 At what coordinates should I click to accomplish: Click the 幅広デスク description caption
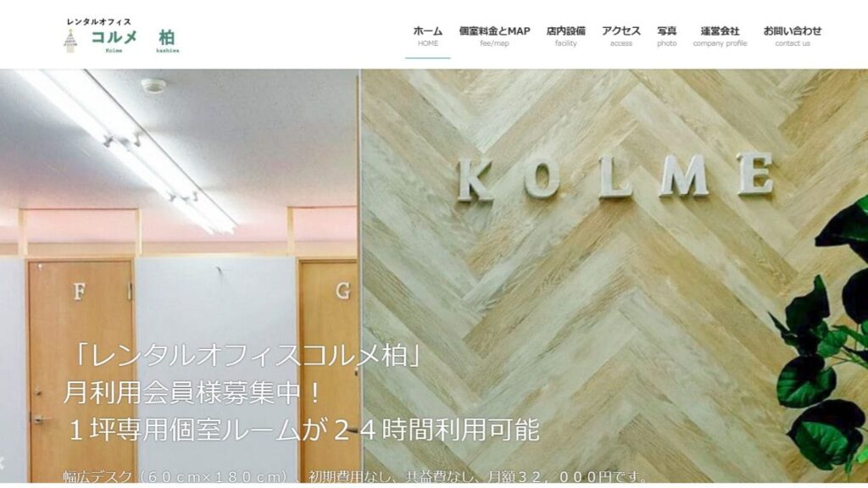(354, 476)
